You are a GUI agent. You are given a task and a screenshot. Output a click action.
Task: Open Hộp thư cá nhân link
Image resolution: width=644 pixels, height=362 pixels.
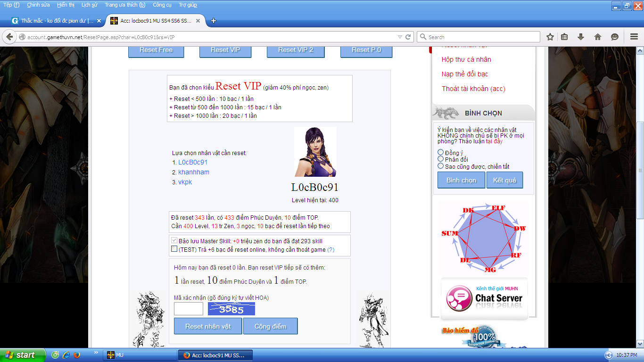[466, 59]
